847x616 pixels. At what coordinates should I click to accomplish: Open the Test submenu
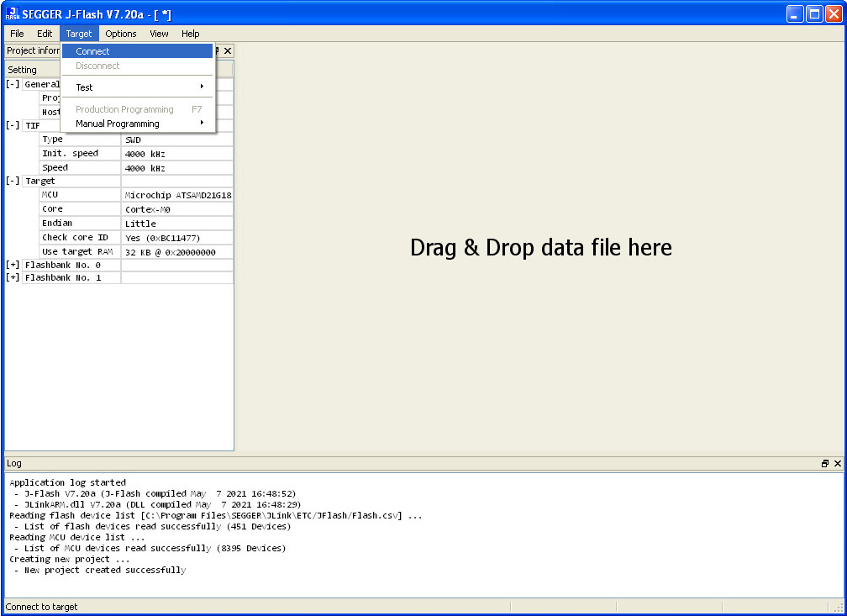pos(137,87)
